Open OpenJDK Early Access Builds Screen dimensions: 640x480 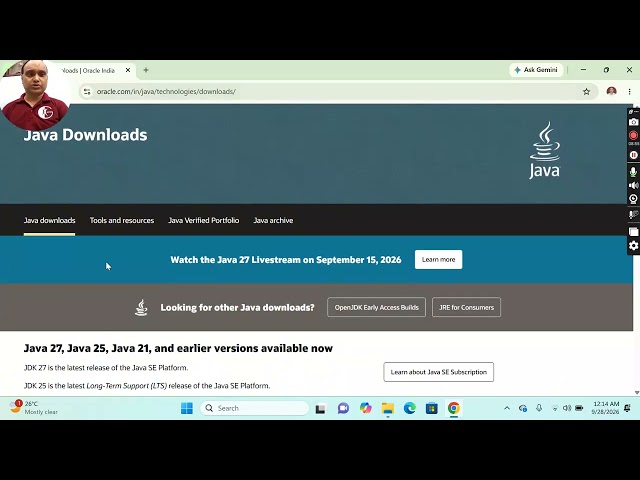[x=376, y=307]
